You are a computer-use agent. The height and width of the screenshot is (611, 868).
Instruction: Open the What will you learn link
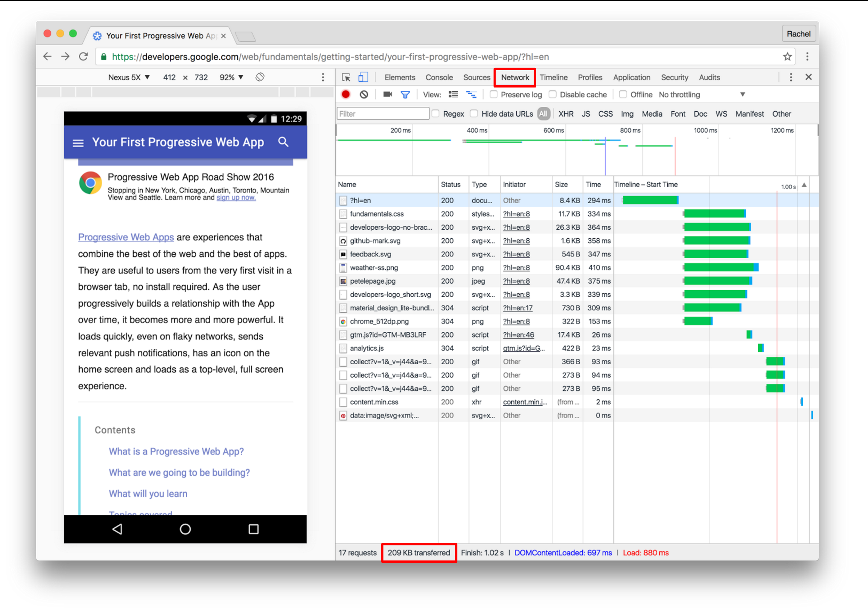pos(148,493)
